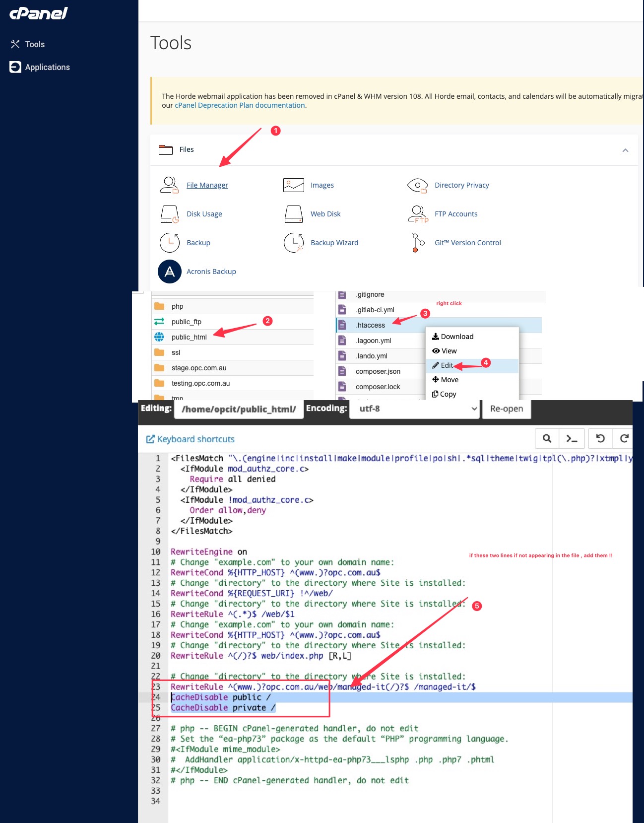
Task: Click the editor search magnifier icon
Action: (547, 438)
